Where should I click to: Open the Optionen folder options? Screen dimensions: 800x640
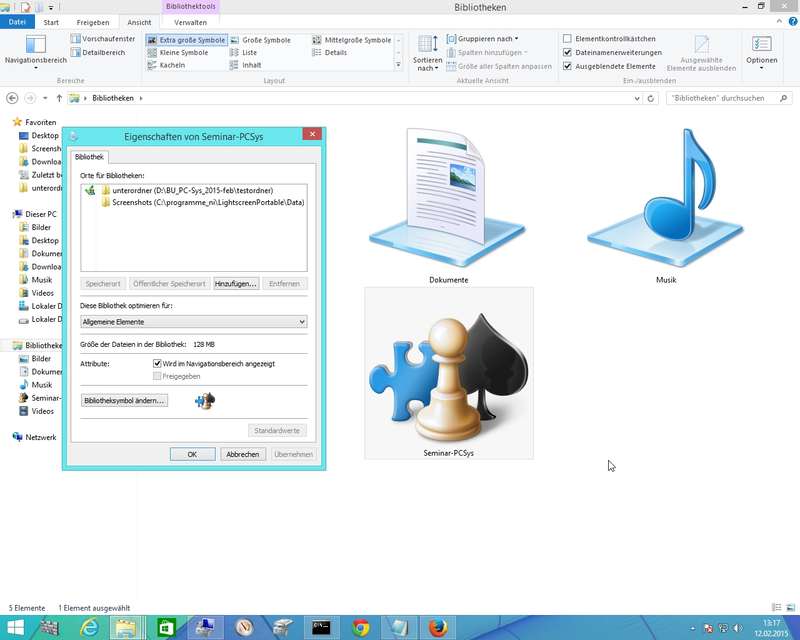point(761,53)
